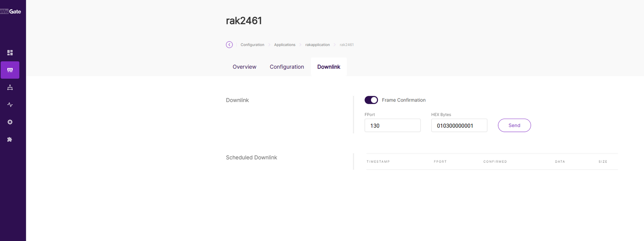Disable the Frame Confirmation toggle
The height and width of the screenshot is (241, 644).
tap(371, 100)
